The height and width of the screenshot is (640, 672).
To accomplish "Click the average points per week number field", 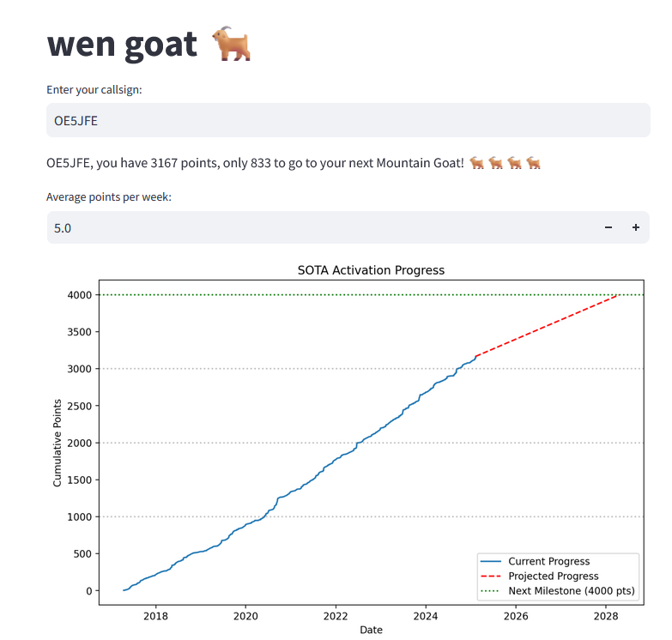I will [x=318, y=227].
